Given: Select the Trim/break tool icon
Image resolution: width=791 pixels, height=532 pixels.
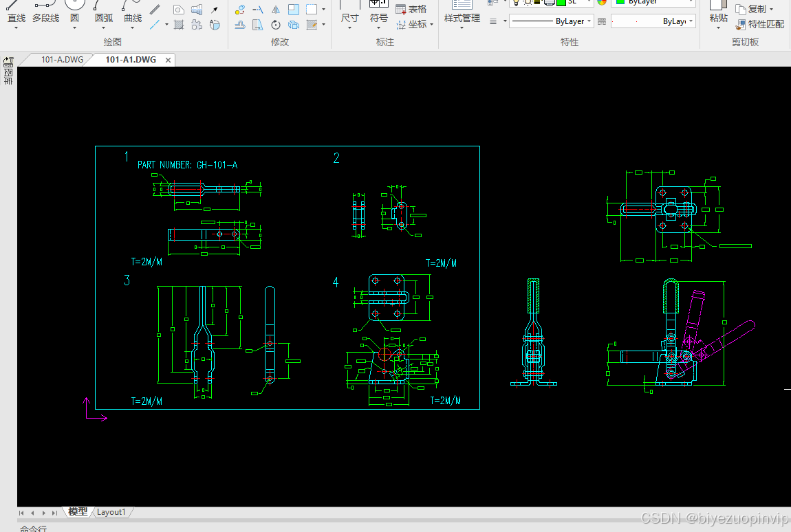Looking at the screenshot, I should point(258,10).
